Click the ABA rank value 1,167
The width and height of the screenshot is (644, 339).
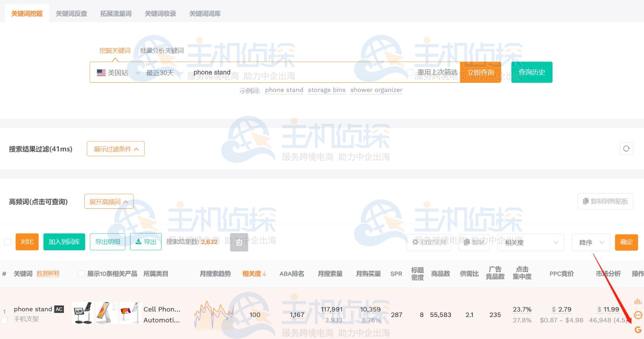(297, 315)
